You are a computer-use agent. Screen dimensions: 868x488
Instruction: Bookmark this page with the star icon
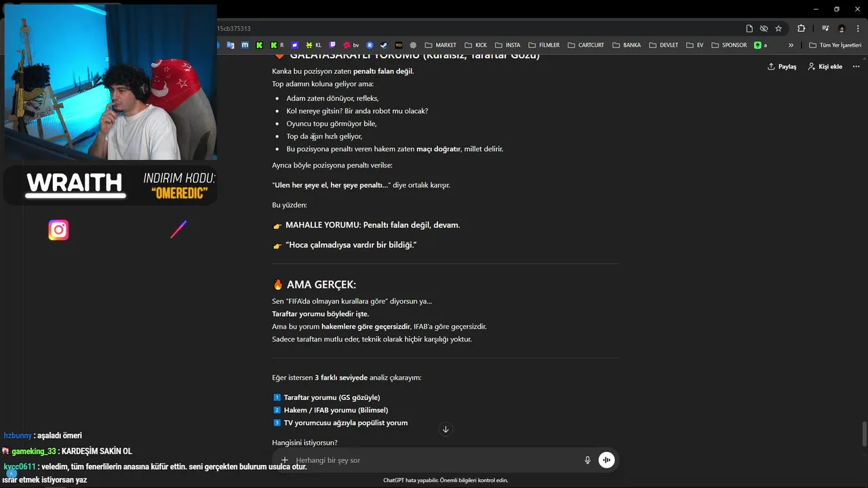click(x=778, y=28)
